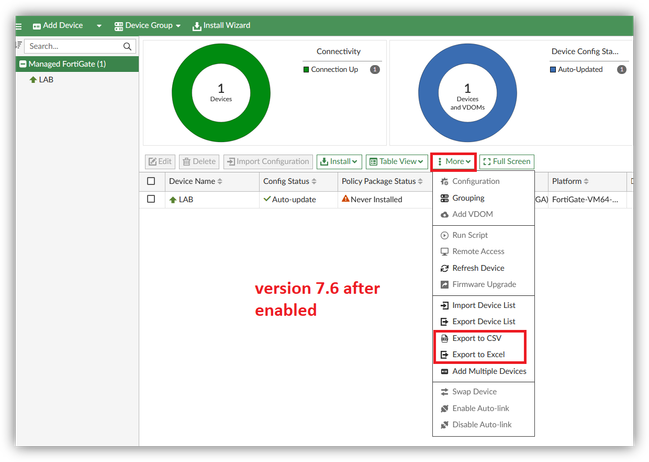Select Remote Access menu entry
This screenshot has width=649, height=462.
[x=483, y=251]
